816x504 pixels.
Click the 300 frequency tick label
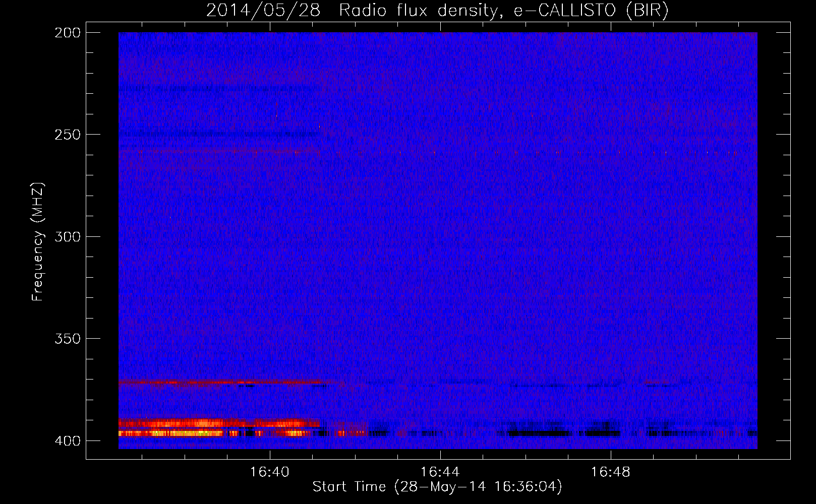(x=68, y=236)
